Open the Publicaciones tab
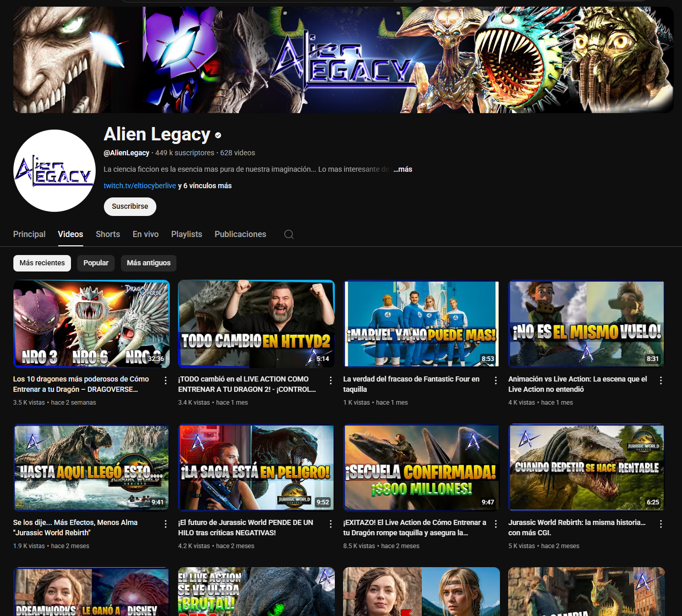Viewport: 682px width, 616px height. coord(240,234)
